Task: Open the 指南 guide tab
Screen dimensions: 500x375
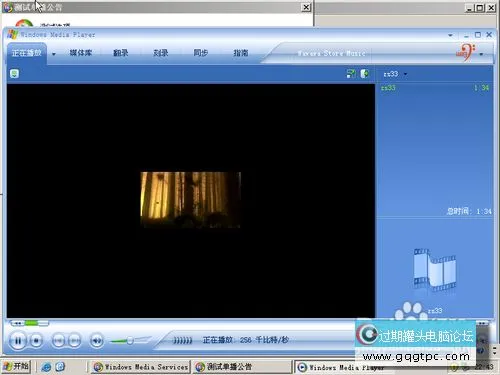Action: 241,53
